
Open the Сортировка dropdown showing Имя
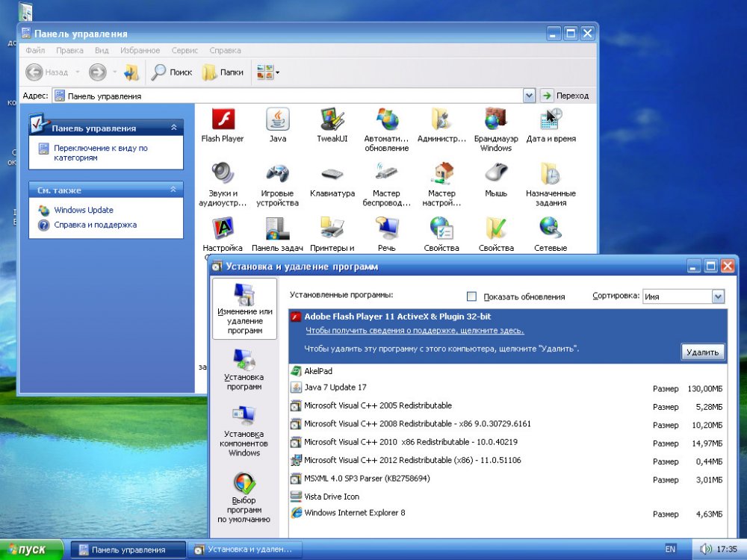pyautogui.click(x=684, y=296)
